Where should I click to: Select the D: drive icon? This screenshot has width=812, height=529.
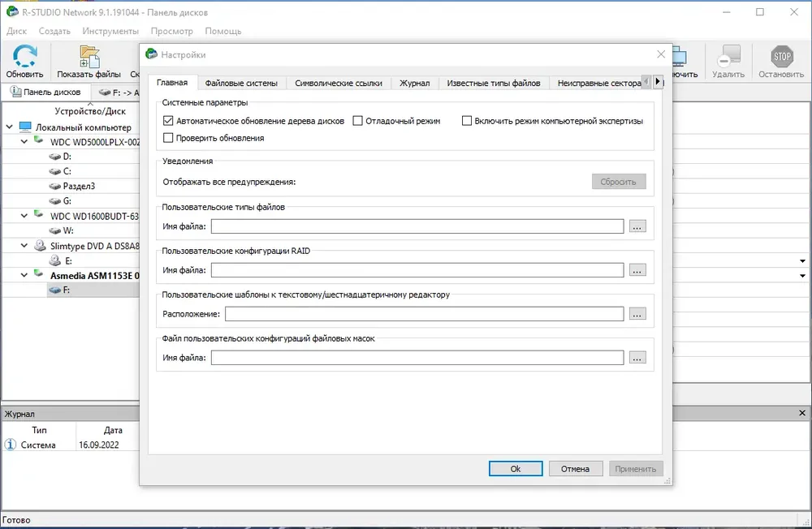(54, 157)
